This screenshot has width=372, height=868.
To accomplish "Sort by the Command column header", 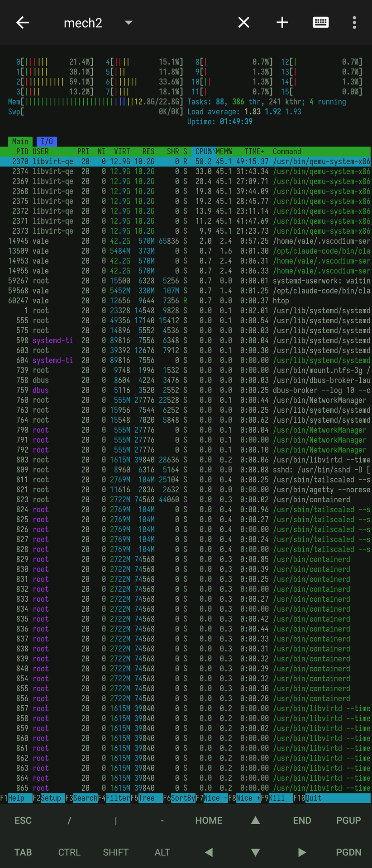I will [287, 151].
